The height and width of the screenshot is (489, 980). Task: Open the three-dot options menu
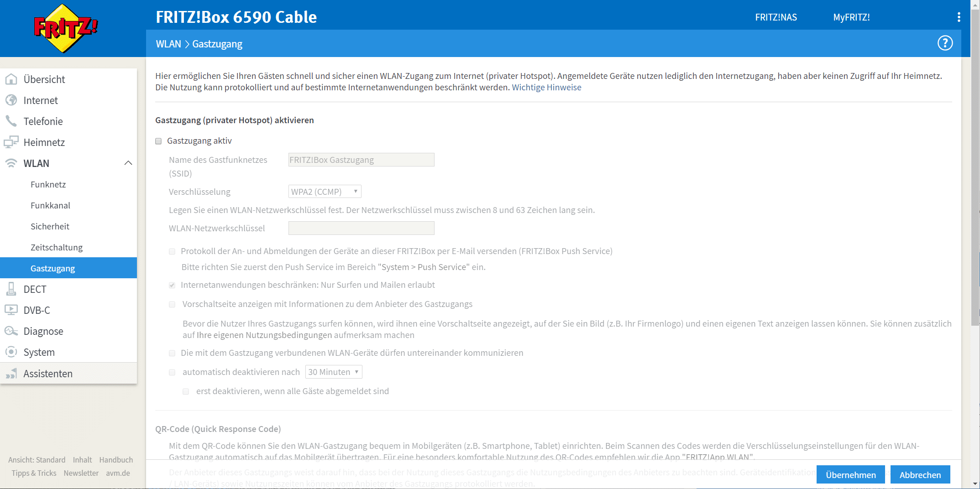pyautogui.click(x=959, y=17)
